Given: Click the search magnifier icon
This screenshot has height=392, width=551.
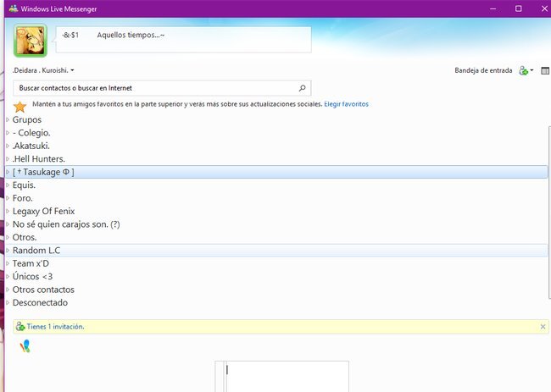Looking at the screenshot, I should (x=303, y=88).
